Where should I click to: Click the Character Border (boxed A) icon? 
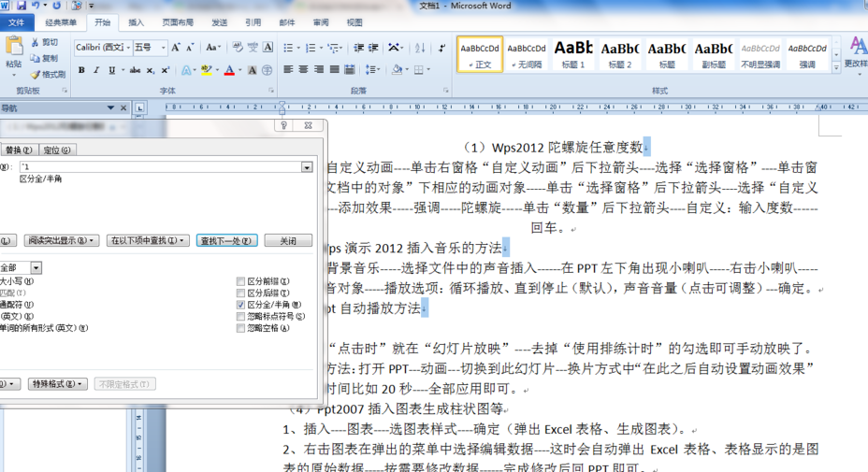tap(268, 48)
